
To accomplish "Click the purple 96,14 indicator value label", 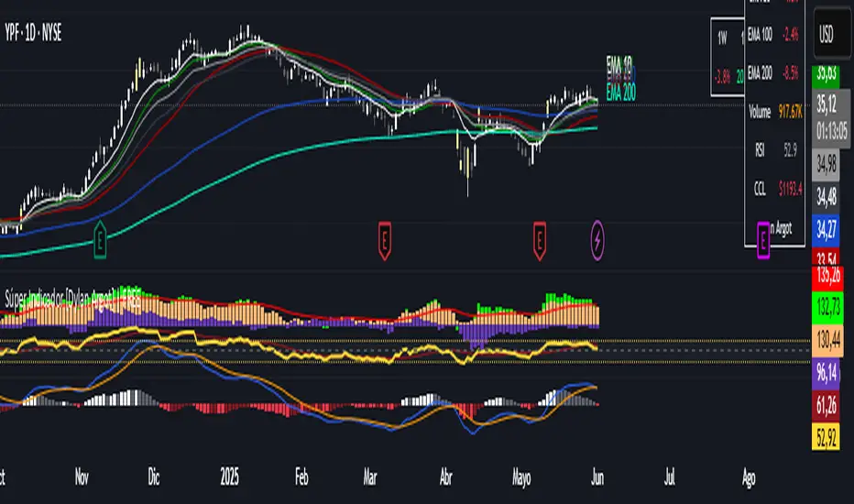I will tap(827, 373).
